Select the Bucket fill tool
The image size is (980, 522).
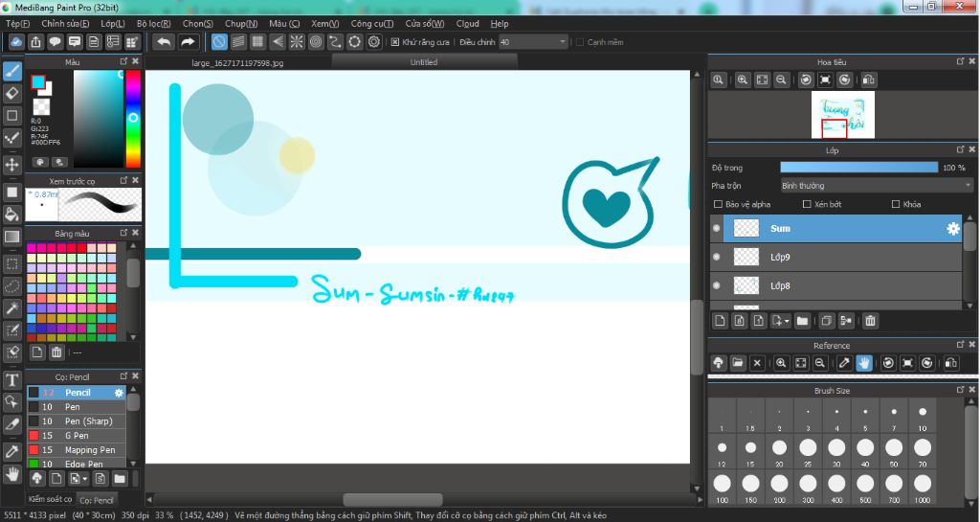click(x=11, y=215)
